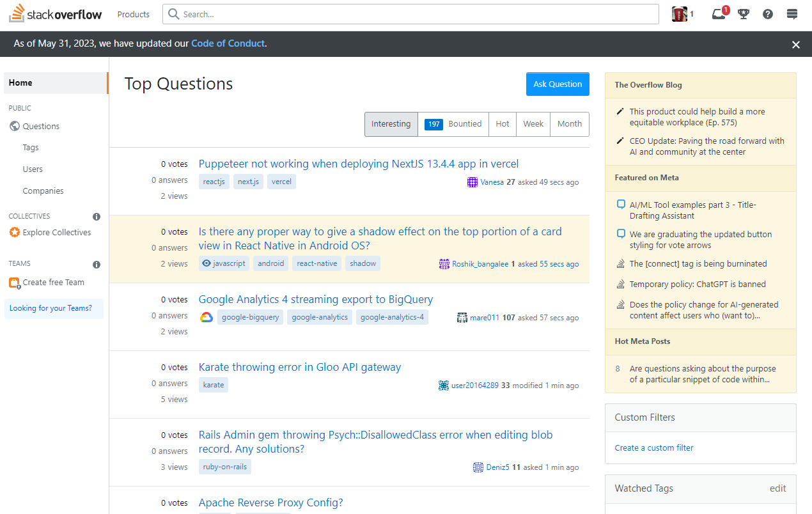The height and width of the screenshot is (514, 812).
Task: Click the Google Cloud collective icon
Action: 206,317
